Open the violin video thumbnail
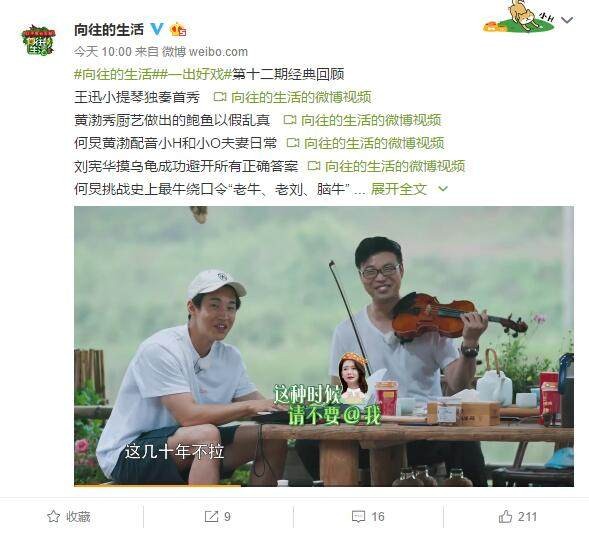 324,346
